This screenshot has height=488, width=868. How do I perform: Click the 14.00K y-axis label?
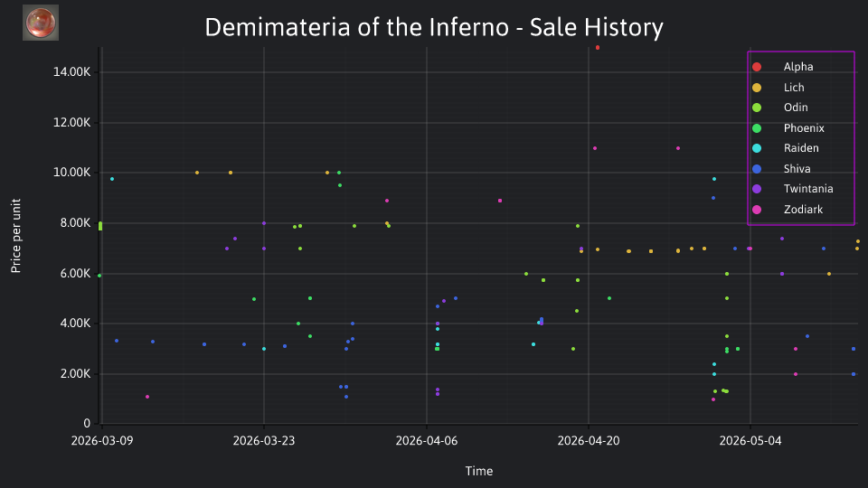click(x=72, y=72)
